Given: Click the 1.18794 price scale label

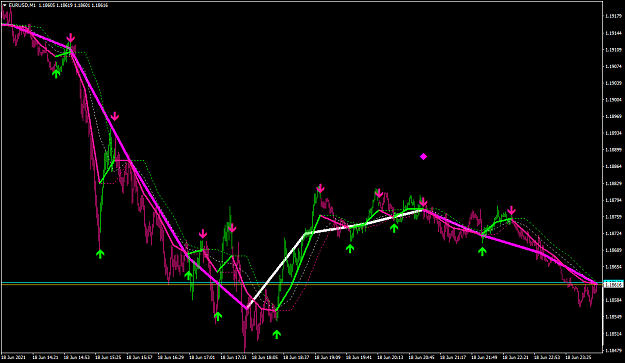Looking at the screenshot, I should (x=613, y=200).
